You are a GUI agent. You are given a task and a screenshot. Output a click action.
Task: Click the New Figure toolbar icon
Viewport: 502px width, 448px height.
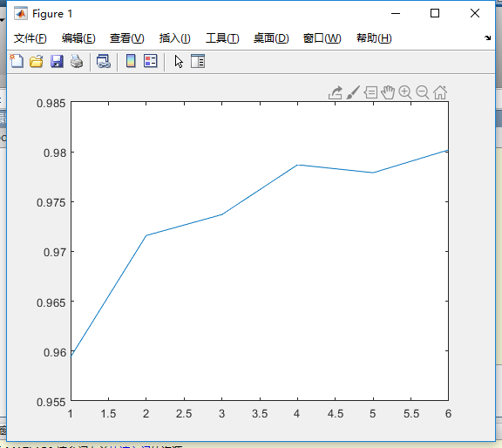(x=17, y=61)
